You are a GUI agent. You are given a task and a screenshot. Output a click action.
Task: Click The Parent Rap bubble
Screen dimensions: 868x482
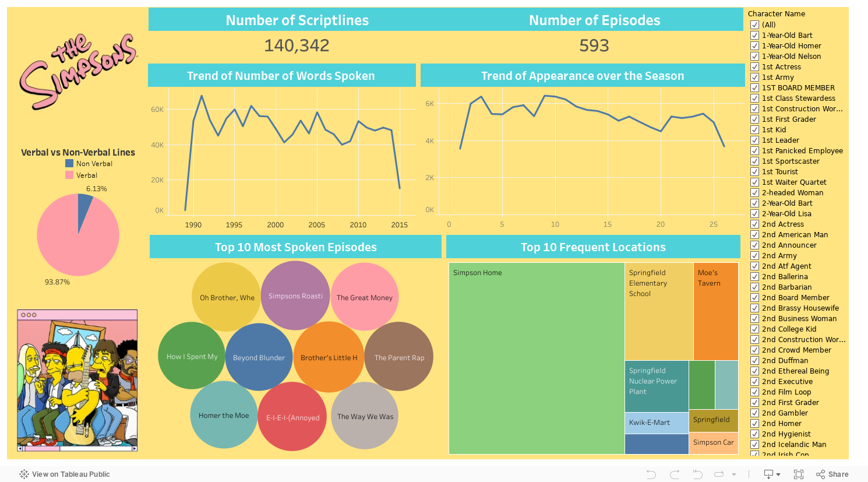[x=399, y=357]
